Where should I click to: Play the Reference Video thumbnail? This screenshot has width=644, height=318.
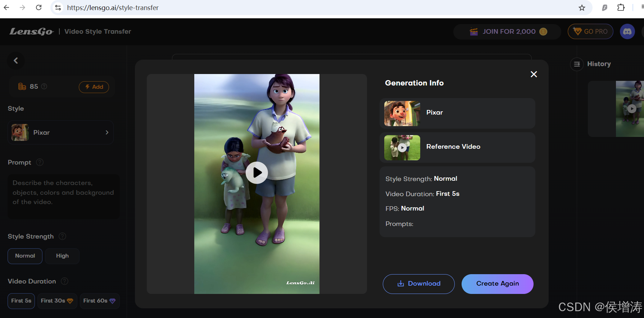(402, 148)
